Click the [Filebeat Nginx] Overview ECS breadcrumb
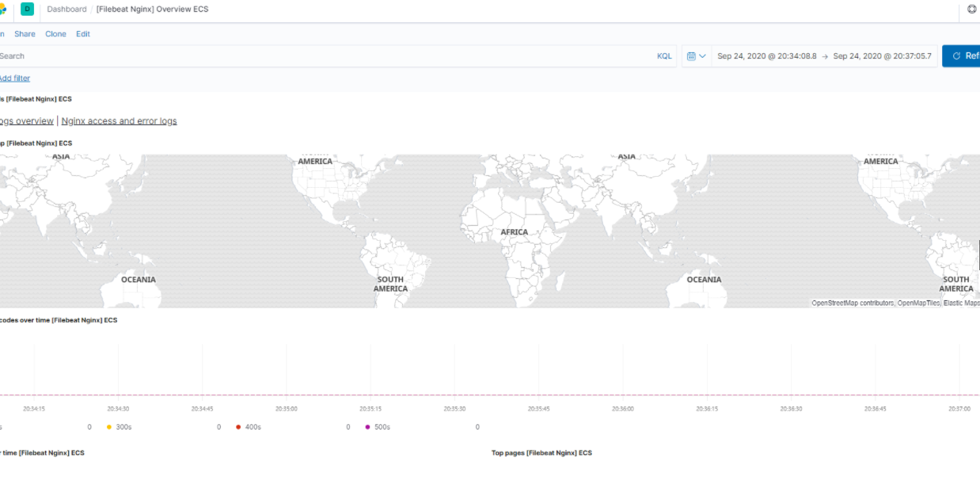 [x=152, y=10]
